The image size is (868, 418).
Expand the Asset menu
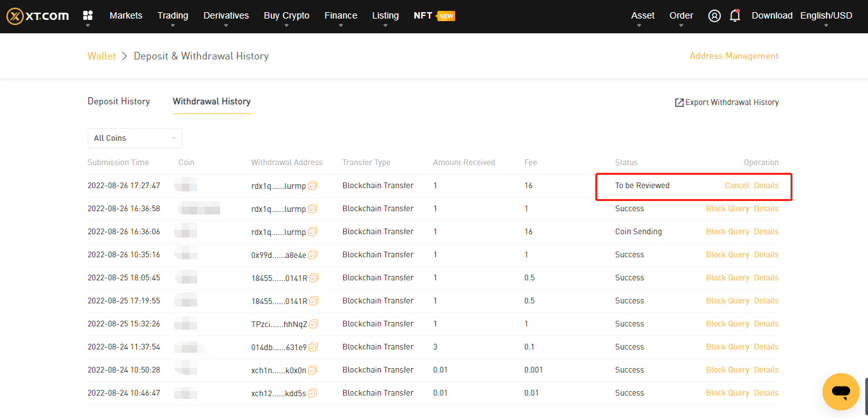coord(643,16)
